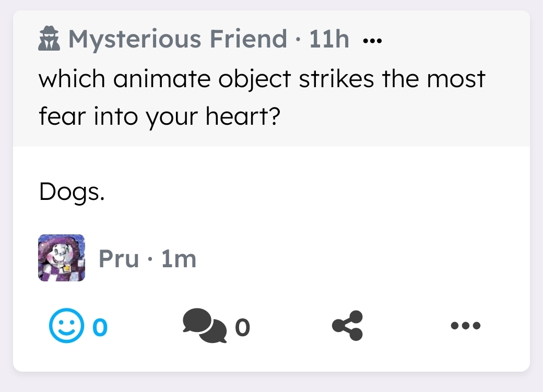Click the comment count 0
The height and width of the screenshot is (392, 543).
coord(242,327)
